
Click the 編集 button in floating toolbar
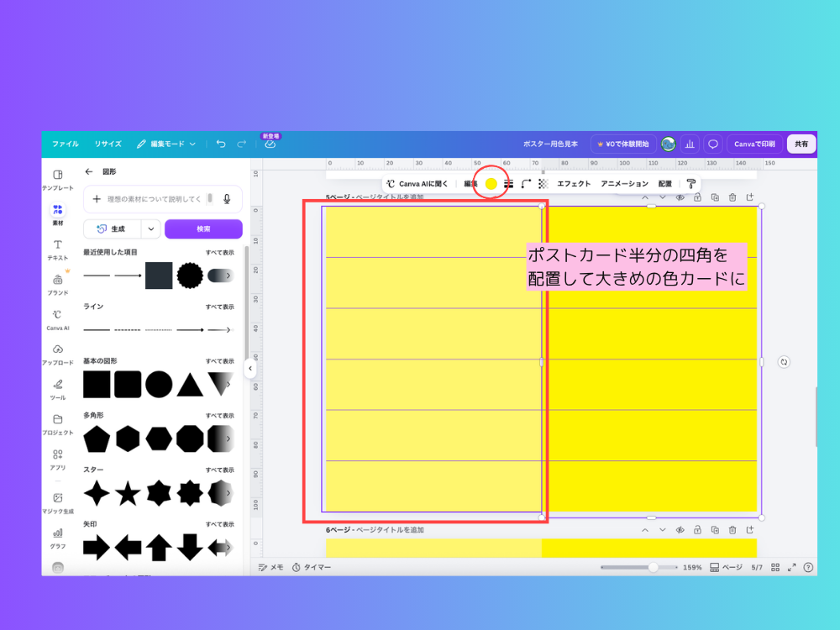[470, 184]
